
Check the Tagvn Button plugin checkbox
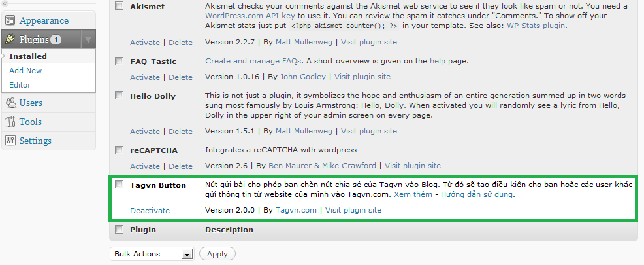tap(119, 185)
